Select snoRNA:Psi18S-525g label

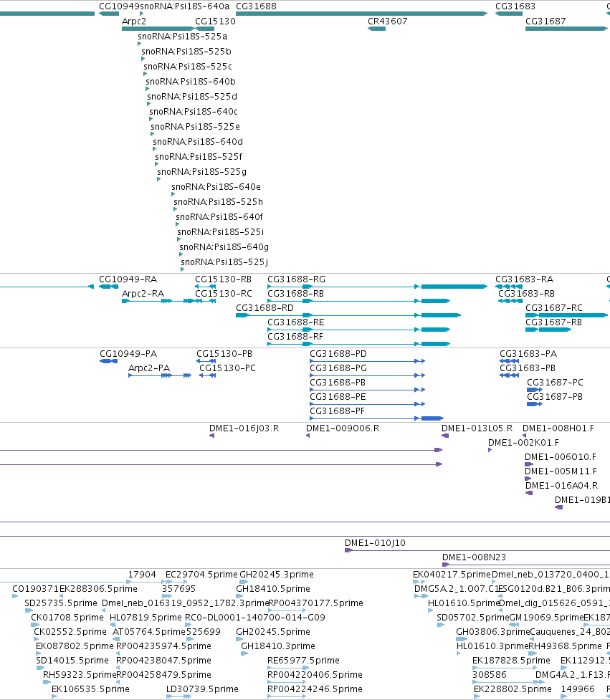(x=202, y=171)
